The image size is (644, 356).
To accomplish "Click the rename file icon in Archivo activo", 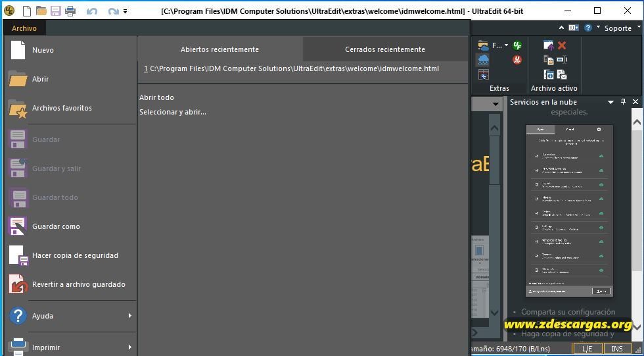I will click(x=562, y=60).
